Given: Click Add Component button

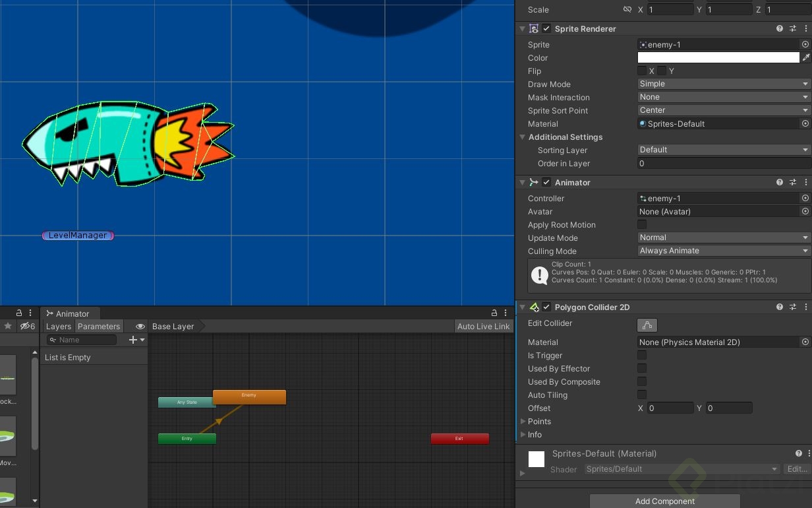Looking at the screenshot, I should pos(665,501).
